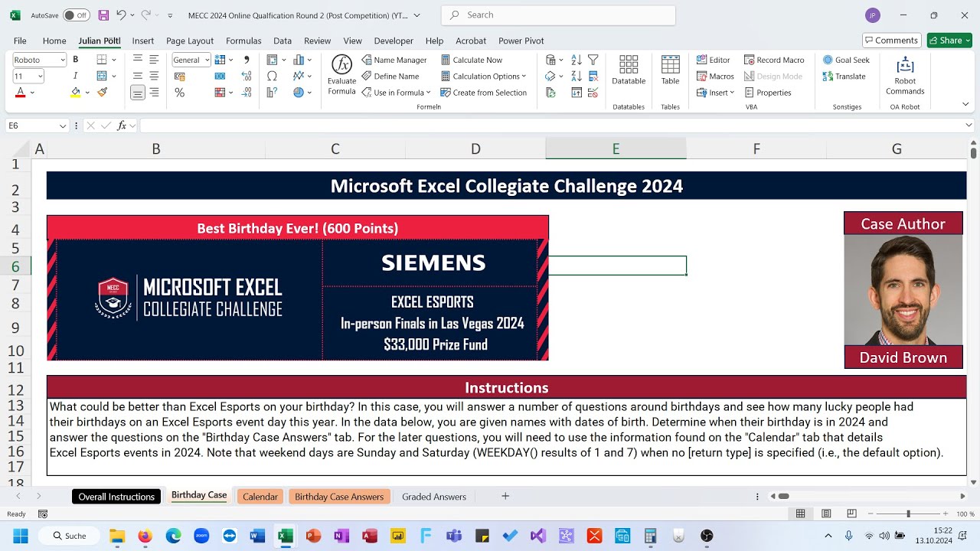Click the zoom slider handle
This screenshot has height=551, width=980.
click(908, 514)
